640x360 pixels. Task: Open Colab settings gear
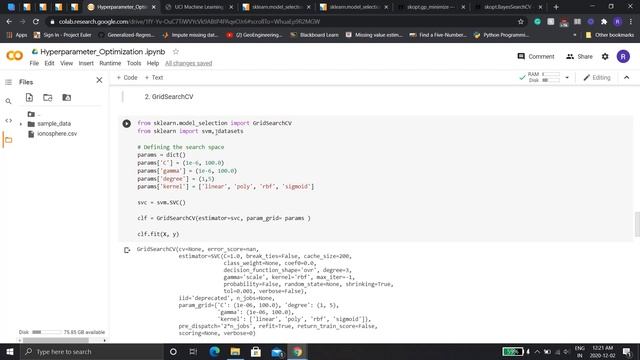pos(605,56)
